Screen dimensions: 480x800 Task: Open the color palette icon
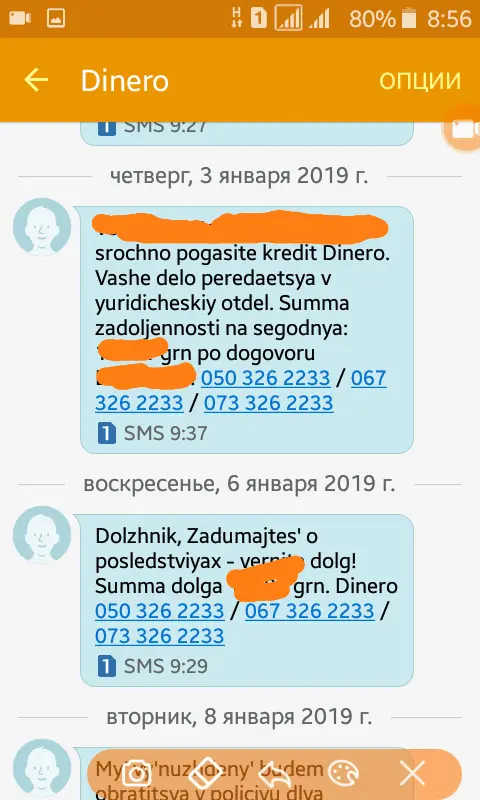pyautogui.click(x=343, y=774)
